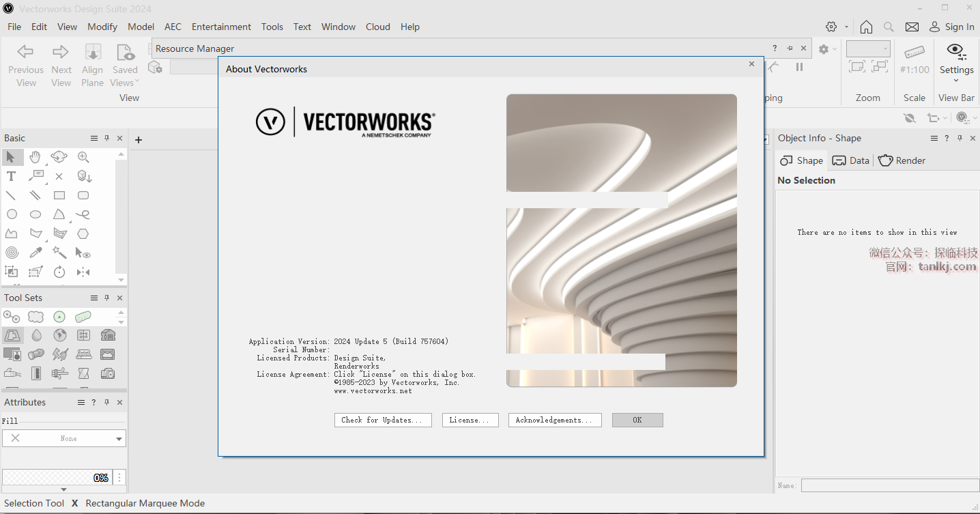Pick the Spiral tool

pos(12,253)
